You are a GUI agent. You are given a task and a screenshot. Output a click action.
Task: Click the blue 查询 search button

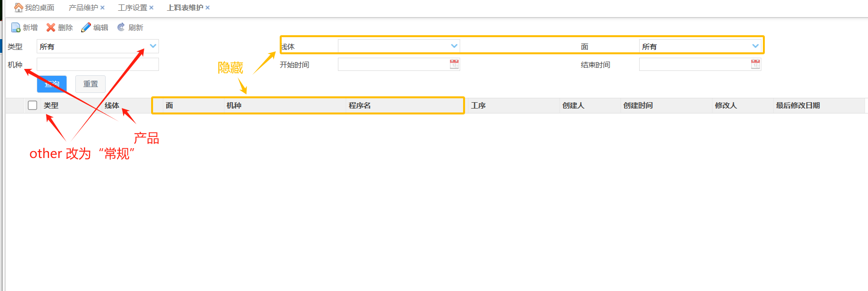[x=52, y=84]
